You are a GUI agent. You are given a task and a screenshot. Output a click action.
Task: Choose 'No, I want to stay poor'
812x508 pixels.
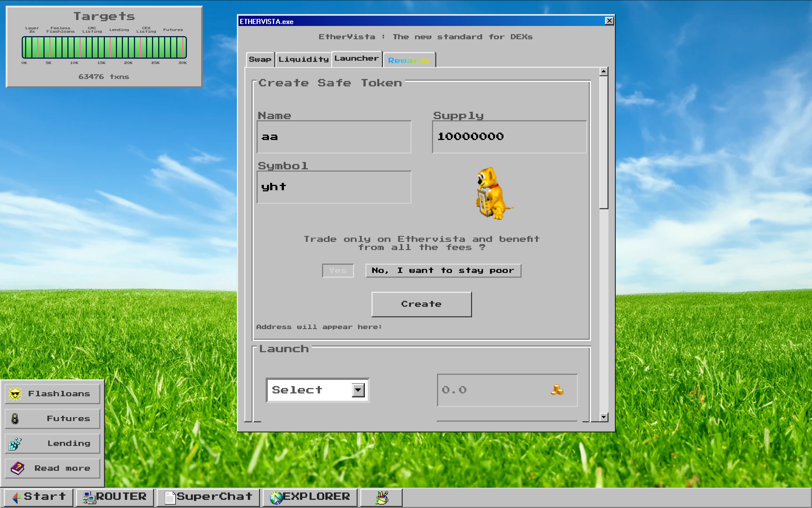pyautogui.click(x=443, y=270)
